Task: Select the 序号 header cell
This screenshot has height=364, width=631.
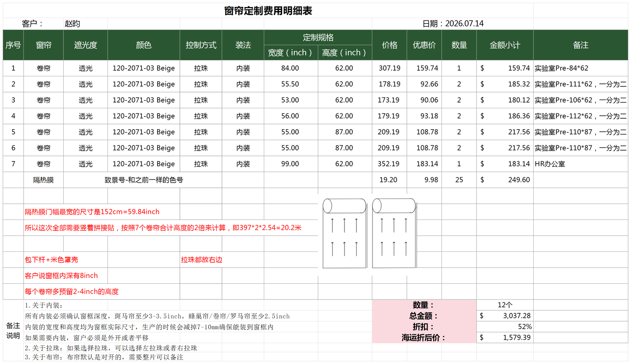Action: tap(13, 45)
